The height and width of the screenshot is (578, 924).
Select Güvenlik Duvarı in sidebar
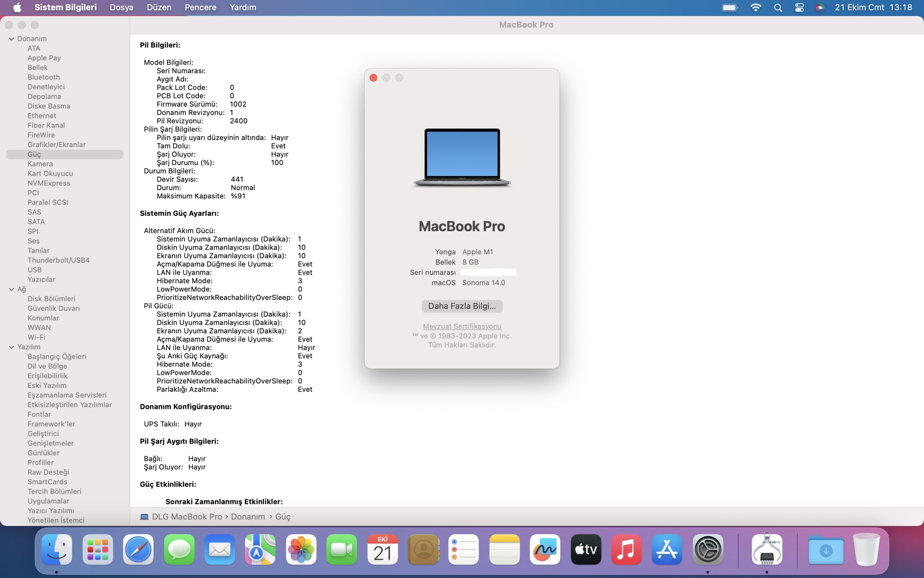[x=53, y=309]
